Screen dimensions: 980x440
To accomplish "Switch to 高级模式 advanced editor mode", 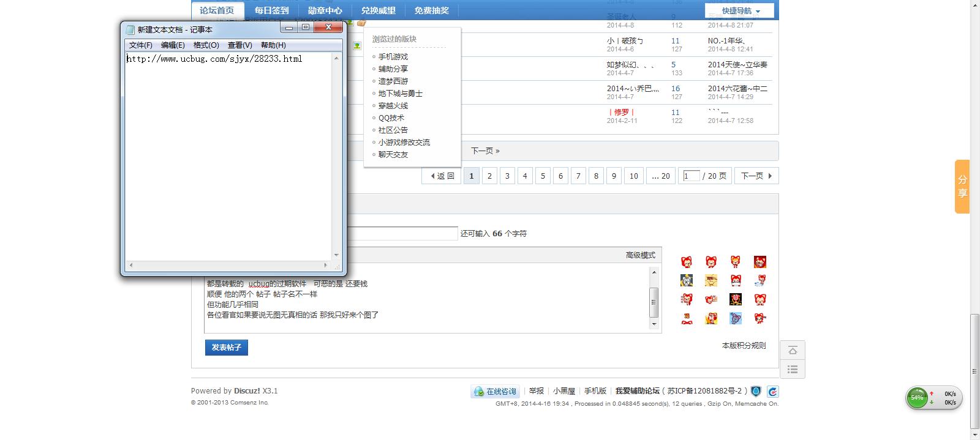I will (640, 255).
